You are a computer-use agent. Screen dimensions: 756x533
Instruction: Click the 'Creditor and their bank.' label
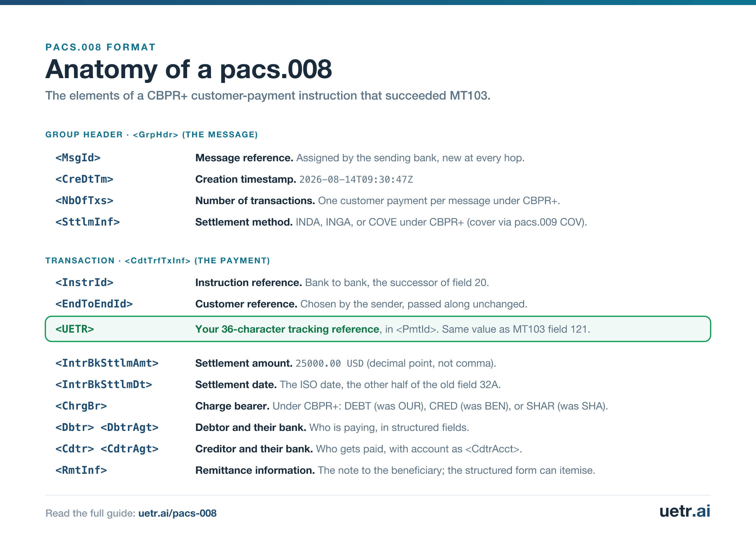click(254, 449)
